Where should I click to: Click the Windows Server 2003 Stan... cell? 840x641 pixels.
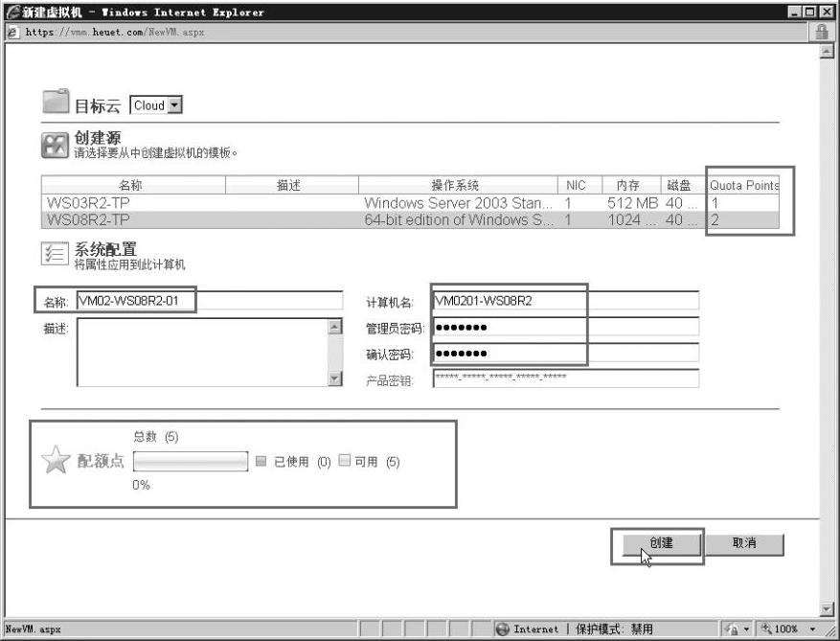tap(458, 202)
